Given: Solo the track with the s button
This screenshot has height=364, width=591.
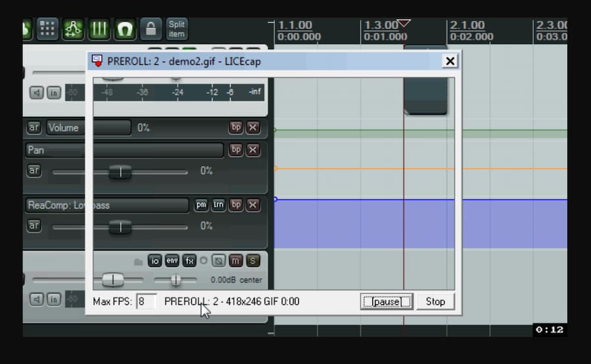Looking at the screenshot, I should (252, 261).
